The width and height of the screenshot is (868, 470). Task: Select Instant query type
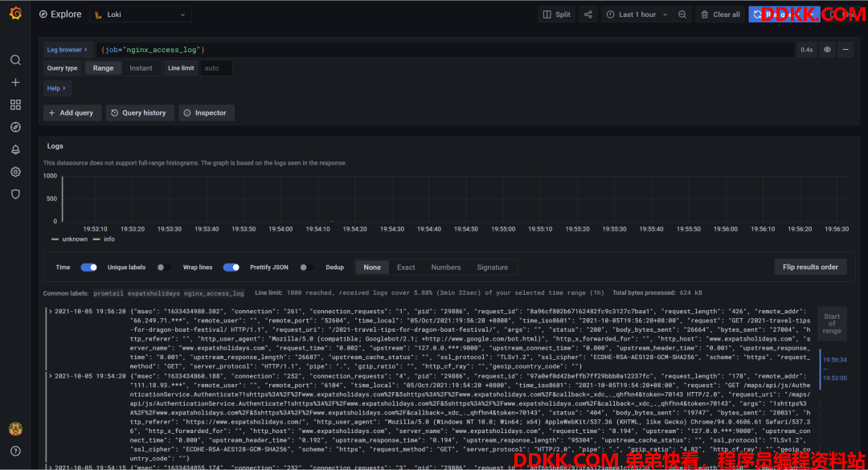coord(141,68)
